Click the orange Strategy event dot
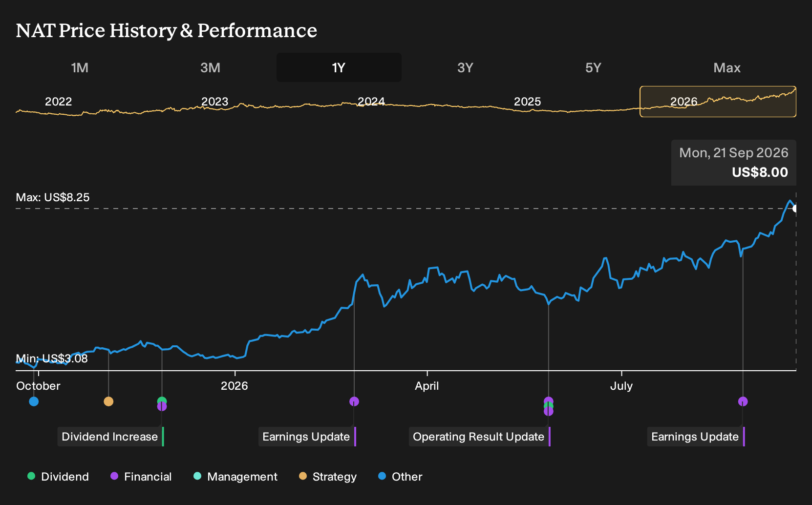The height and width of the screenshot is (505, 812). tap(108, 401)
